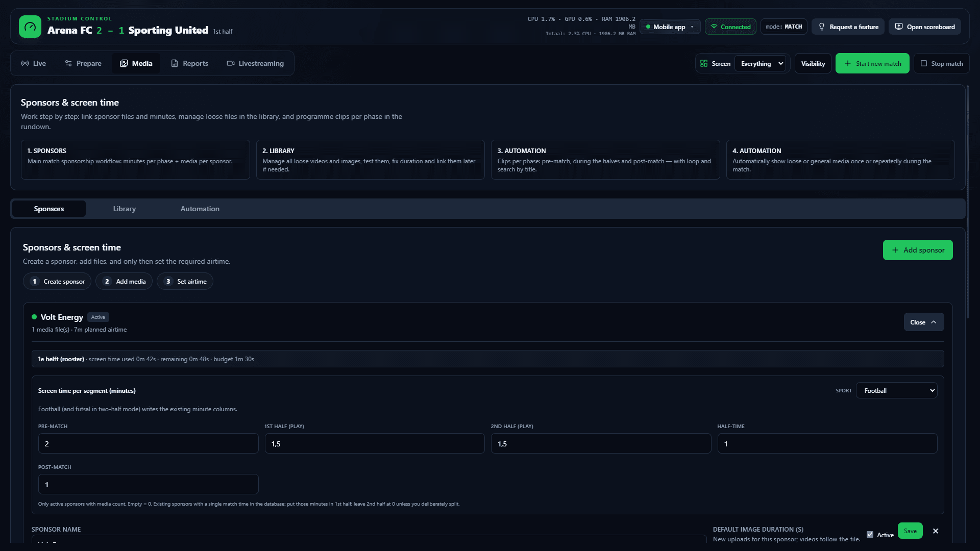Open step card 2. LIBRARY

point(370,160)
